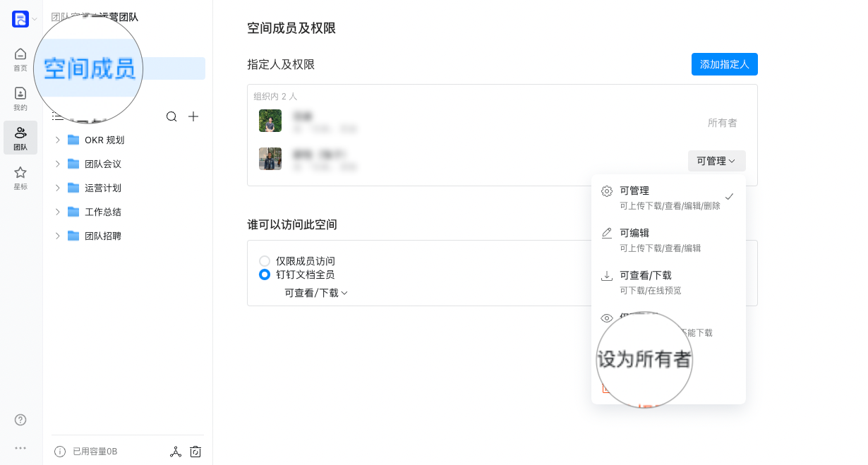Screen dimensions: 868x465
Task: Click the help question mark icon
Action: [x=20, y=420]
